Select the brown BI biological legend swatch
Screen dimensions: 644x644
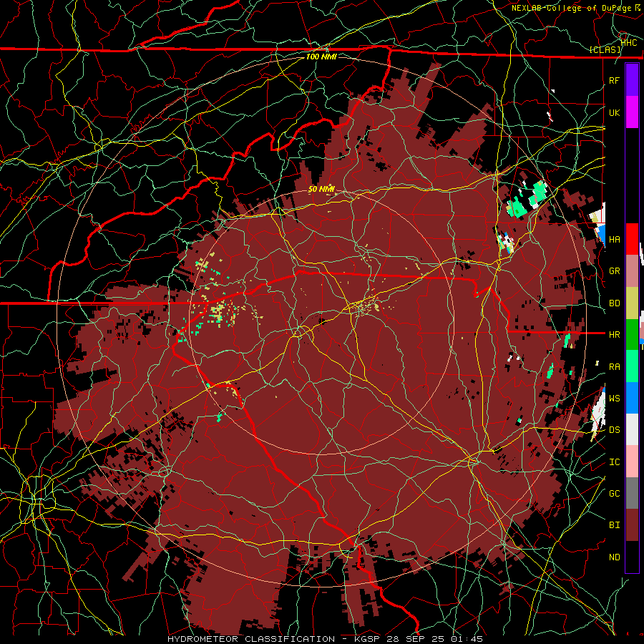coord(632,525)
